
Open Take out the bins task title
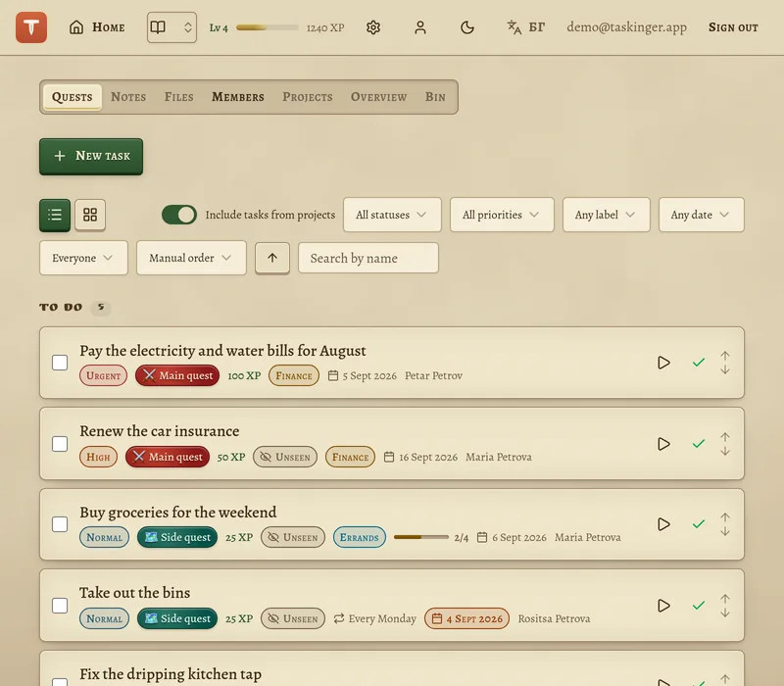pyautogui.click(x=135, y=593)
